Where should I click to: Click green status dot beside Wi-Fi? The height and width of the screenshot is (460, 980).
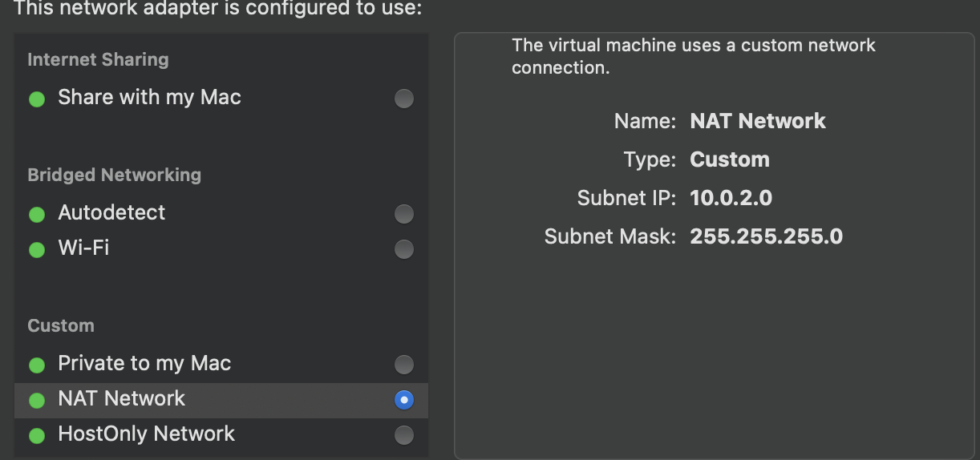(37, 250)
